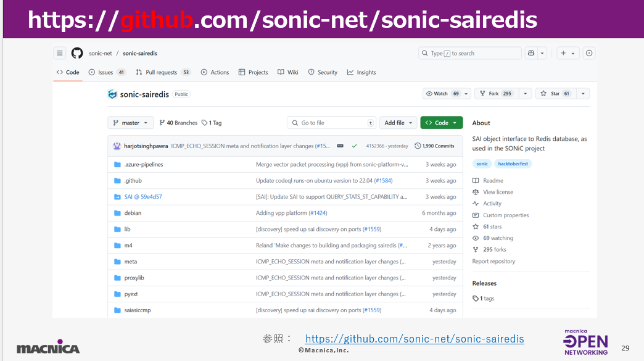
Task: Focus the 'Type / to search' field
Action: [470, 53]
